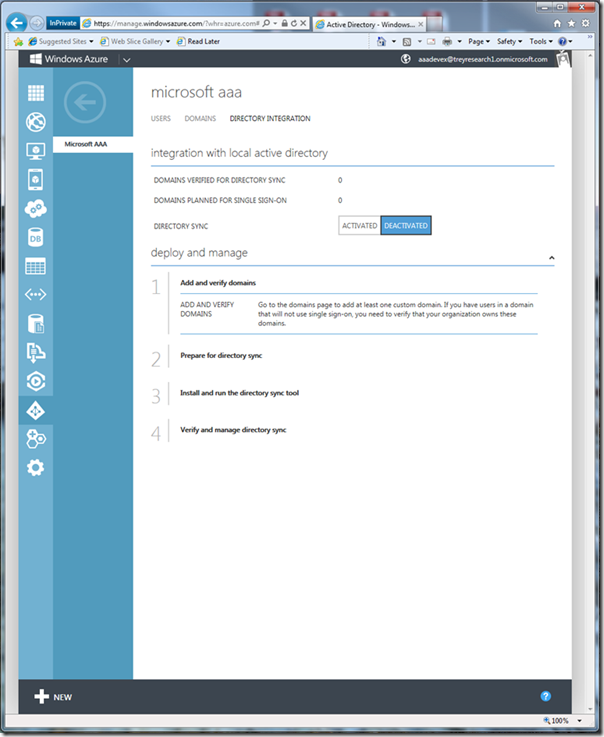This screenshot has height=737, width=604.
Task: Set Directory Sync to Activated
Action: tap(359, 226)
